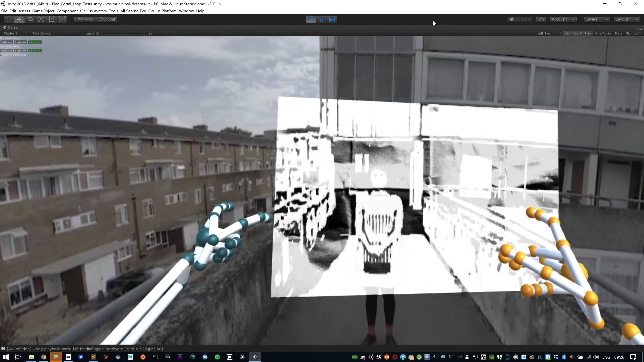
Task: Toggle Maximize On Play
Action: click(577, 33)
